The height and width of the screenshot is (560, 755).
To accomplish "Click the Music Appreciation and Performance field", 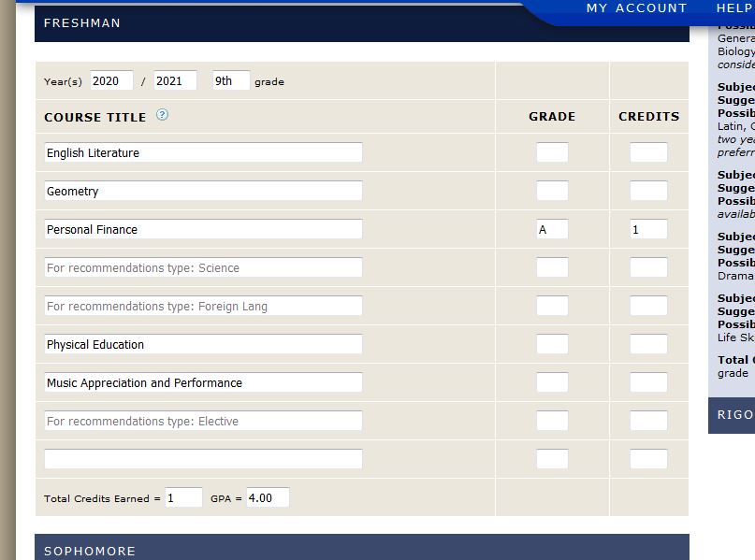I will point(204,382).
